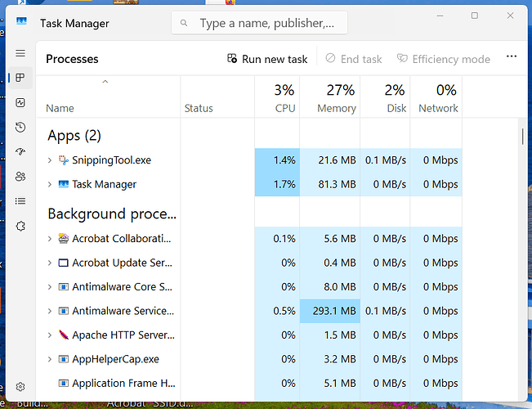The width and height of the screenshot is (532, 409).
Task: Expand the Apache HTTP Server entry
Action: (50, 335)
